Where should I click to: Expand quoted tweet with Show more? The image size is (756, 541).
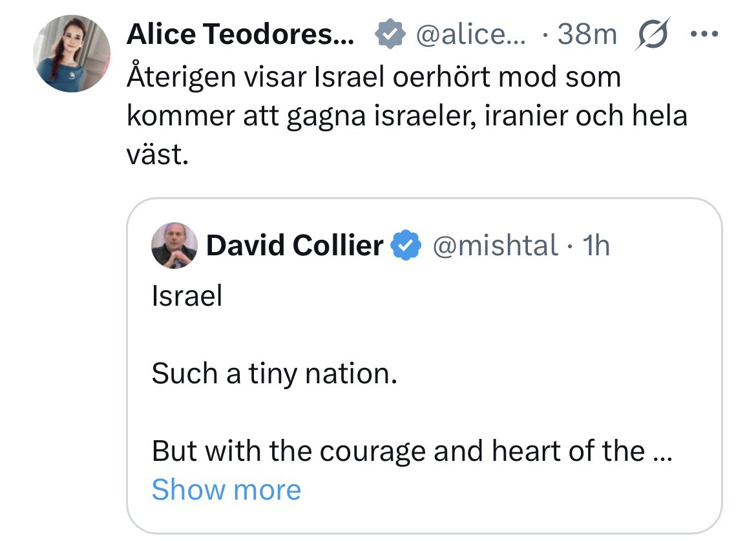pyautogui.click(x=226, y=490)
